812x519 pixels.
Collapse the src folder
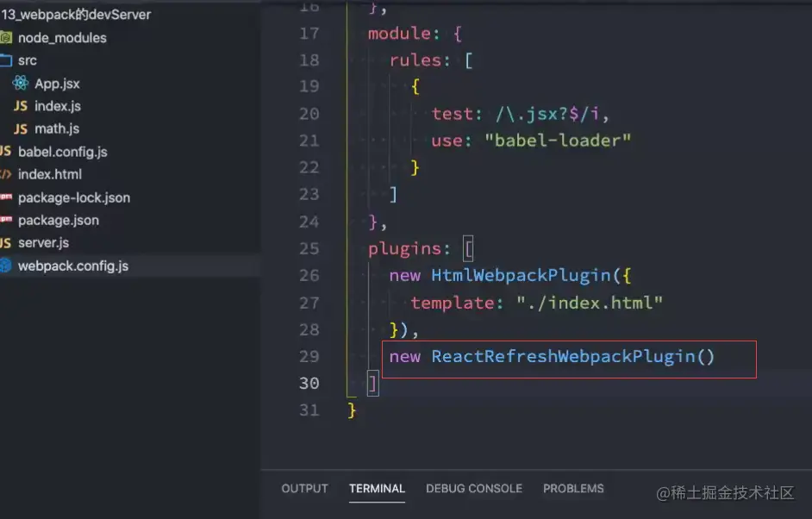point(28,60)
